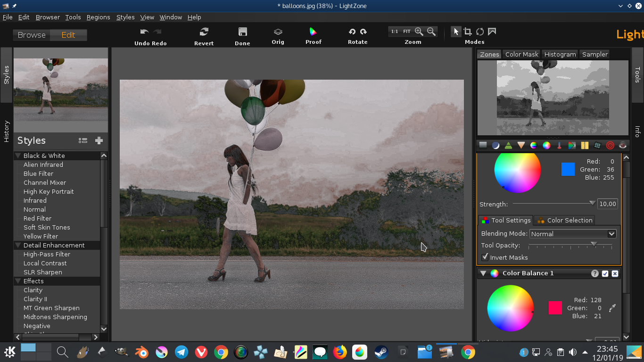Click the Proof color gamut icon
This screenshot has width=644, height=362.
click(313, 32)
